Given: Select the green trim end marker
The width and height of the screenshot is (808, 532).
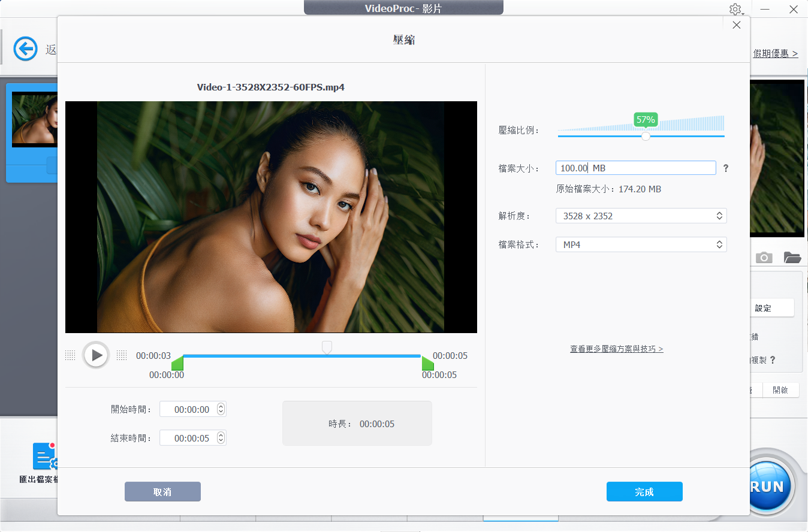Looking at the screenshot, I should point(427,363).
